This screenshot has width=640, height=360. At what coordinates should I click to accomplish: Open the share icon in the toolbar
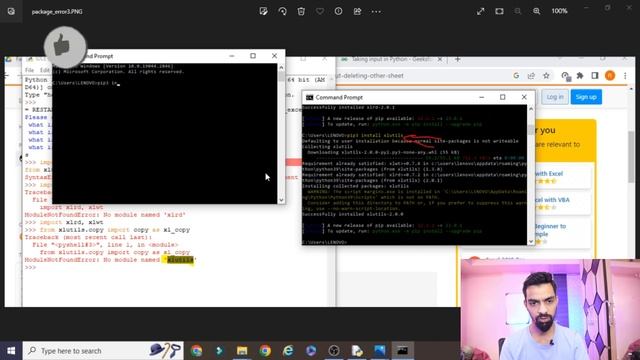tap(357, 11)
